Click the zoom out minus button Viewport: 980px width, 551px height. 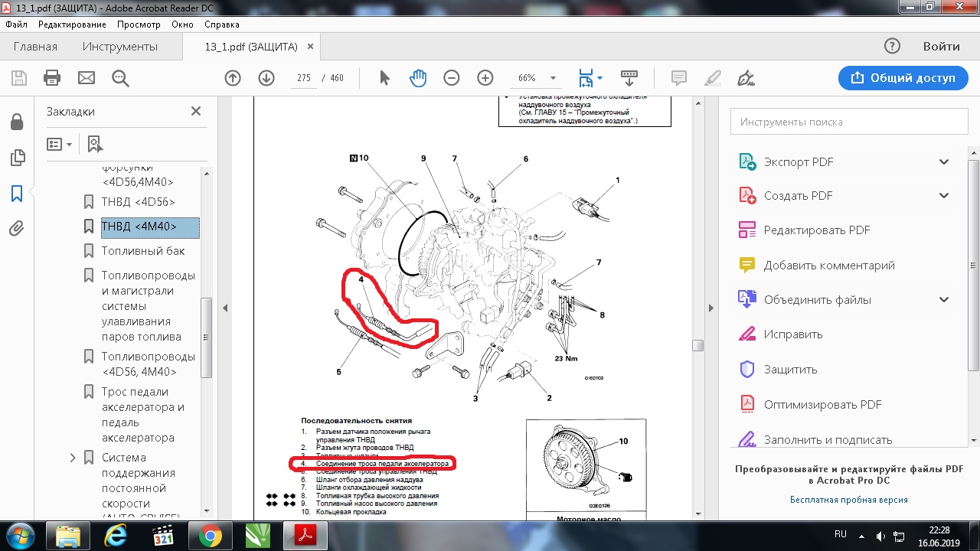(x=452, y=78)
